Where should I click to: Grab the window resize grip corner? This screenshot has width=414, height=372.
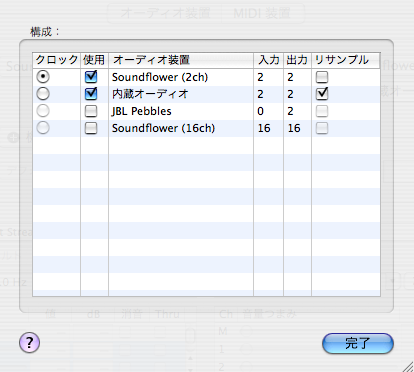click(x=408, y=366)
